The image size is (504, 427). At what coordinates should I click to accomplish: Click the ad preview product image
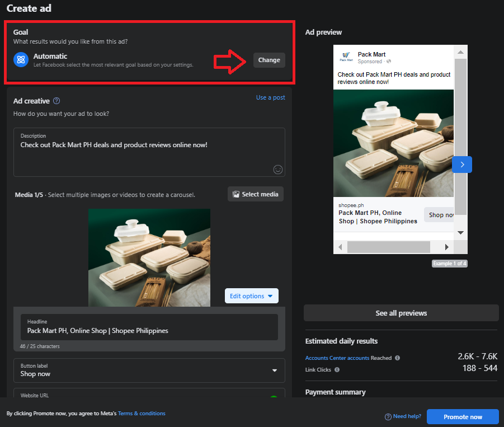point(393,143)
